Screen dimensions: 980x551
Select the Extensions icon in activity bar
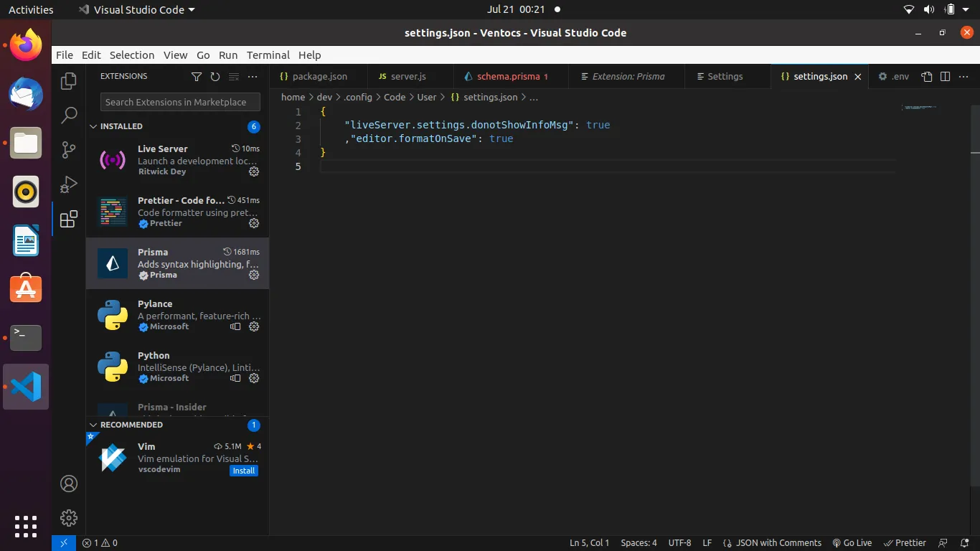click(x=69, y=219)
